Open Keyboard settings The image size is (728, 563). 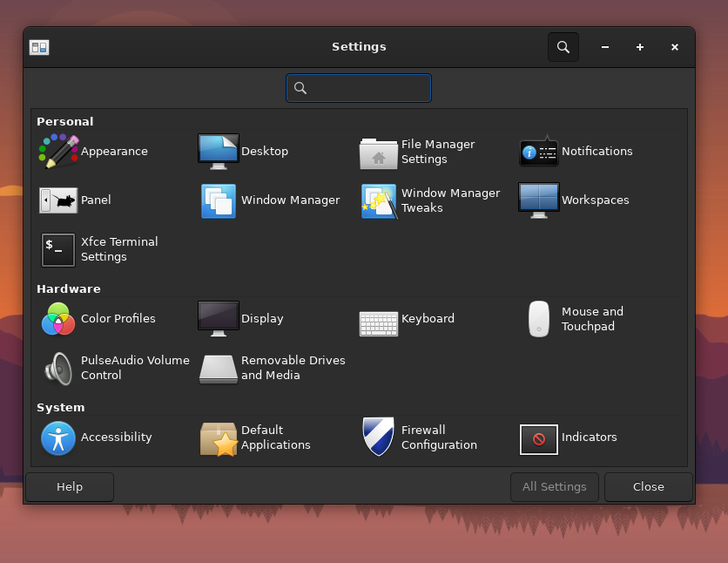pos(379,319)
